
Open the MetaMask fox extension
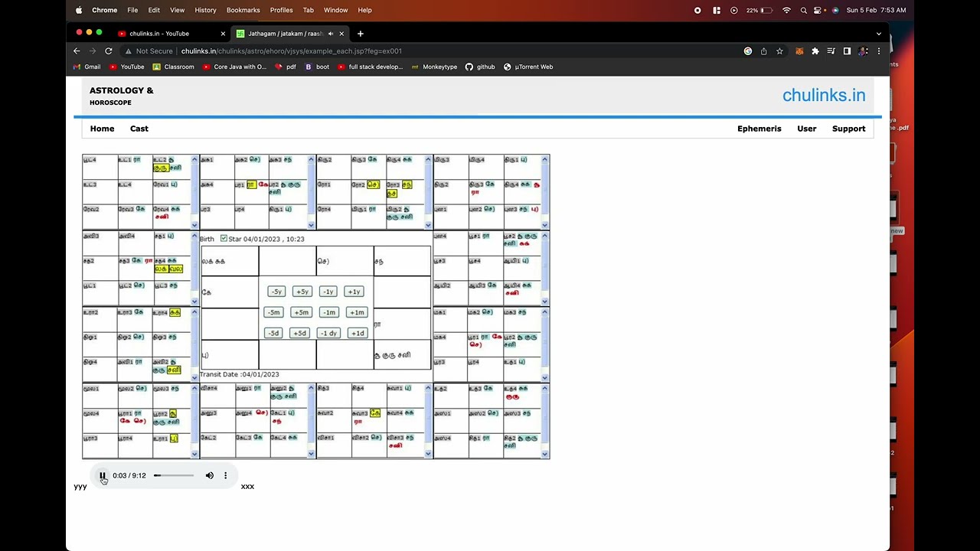click(799, 51)
